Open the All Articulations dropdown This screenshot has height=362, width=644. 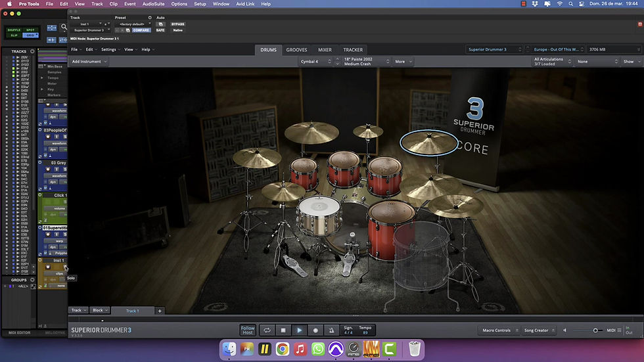coord(551,62)
